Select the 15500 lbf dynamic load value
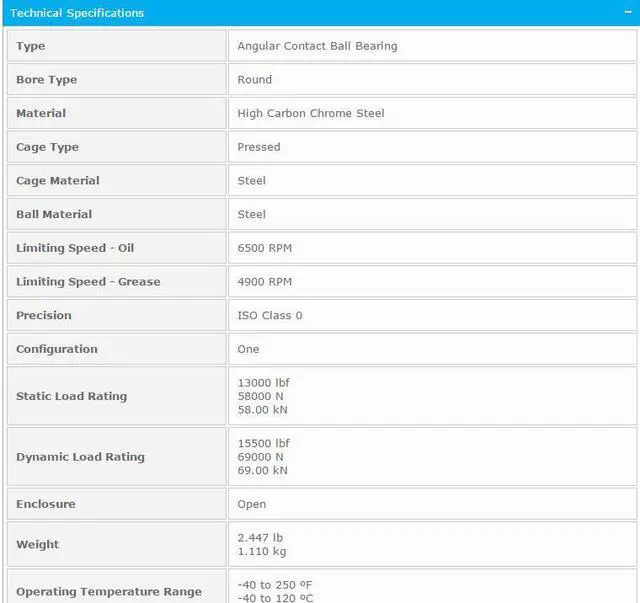 [264, 443]
